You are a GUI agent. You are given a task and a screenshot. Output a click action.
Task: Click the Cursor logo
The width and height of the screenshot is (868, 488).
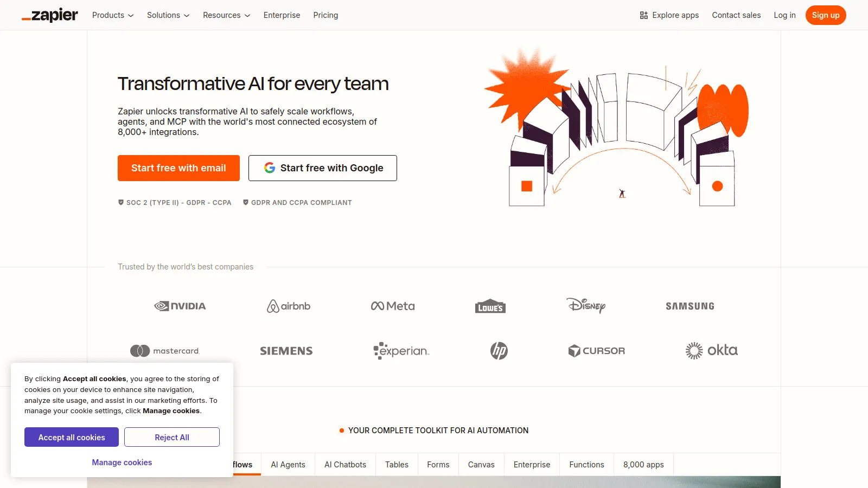[x=596, y=350]
